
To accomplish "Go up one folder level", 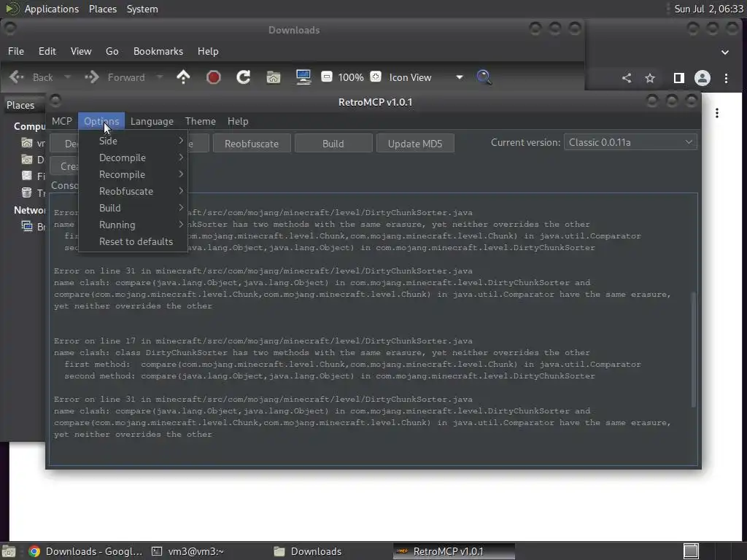I will pos(183,77).
